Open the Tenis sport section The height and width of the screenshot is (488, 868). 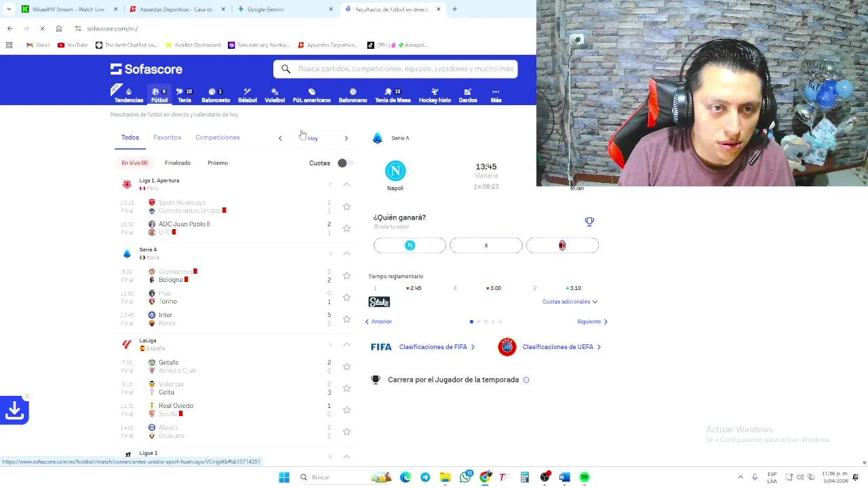[x=184, y=96]
